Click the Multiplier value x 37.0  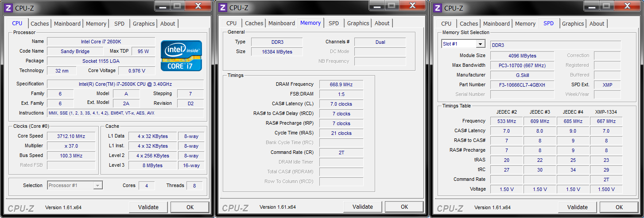tap(71, 146)
